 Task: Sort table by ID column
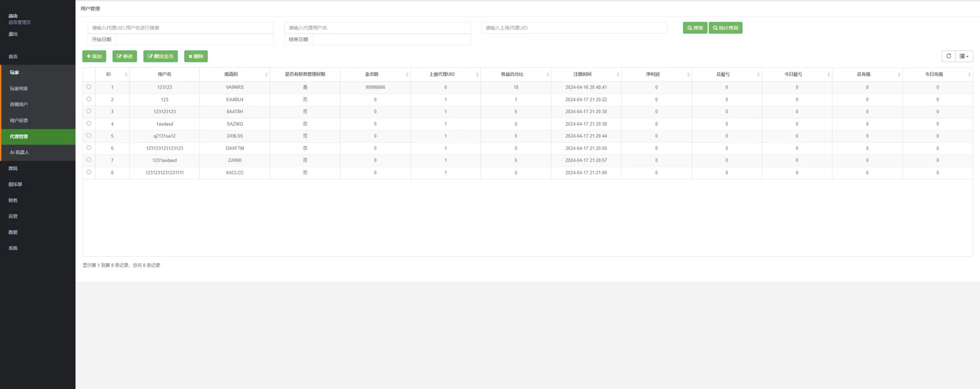pos(112,74)
